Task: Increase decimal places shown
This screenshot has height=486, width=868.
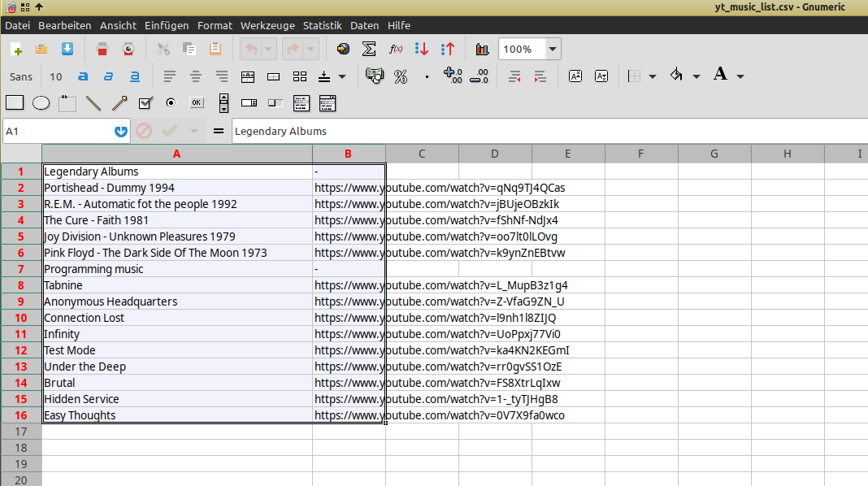Action: coord(453,76)
